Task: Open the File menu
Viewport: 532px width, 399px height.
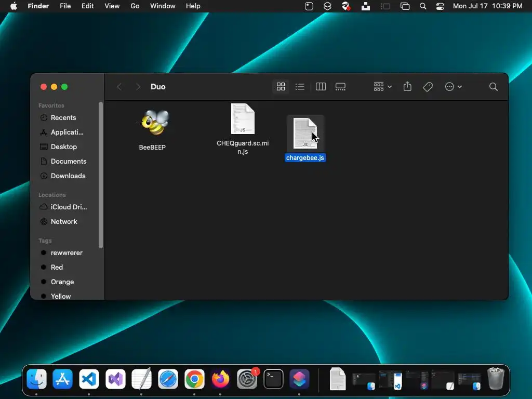Action: [65, 6]
